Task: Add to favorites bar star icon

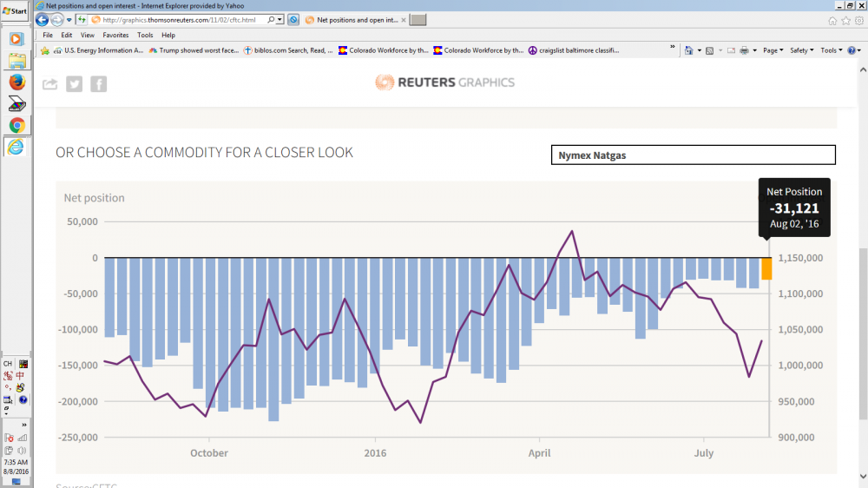Action: (45, 50)
